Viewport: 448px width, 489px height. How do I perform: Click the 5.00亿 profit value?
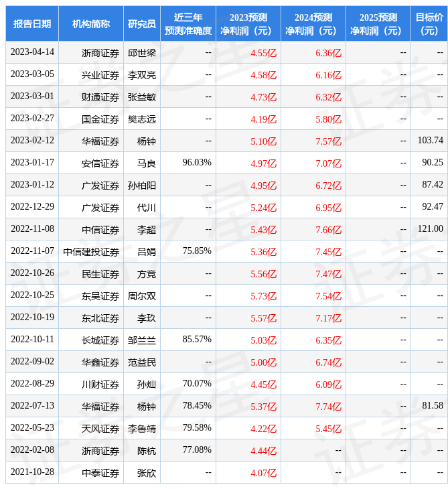[264, 362]
